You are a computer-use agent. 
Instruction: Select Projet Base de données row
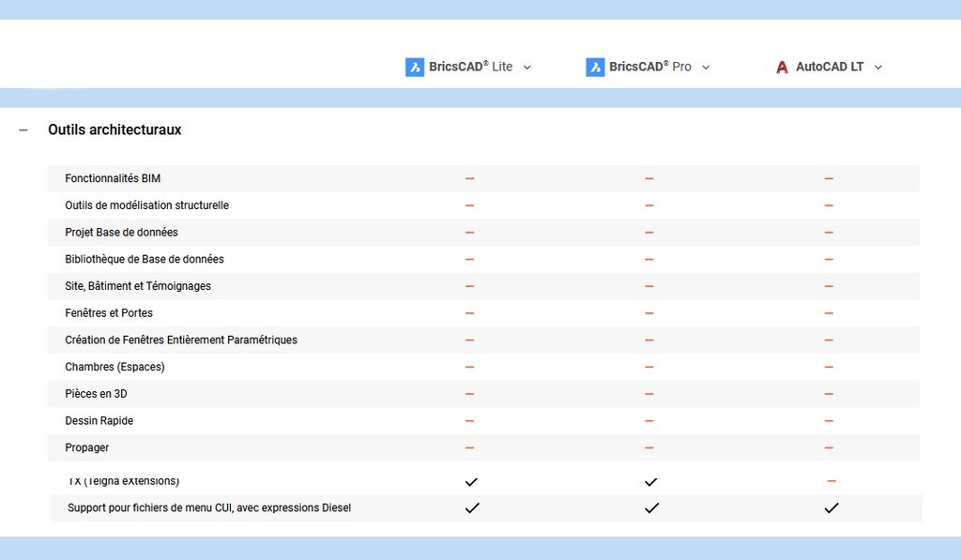tap(483, 233)
